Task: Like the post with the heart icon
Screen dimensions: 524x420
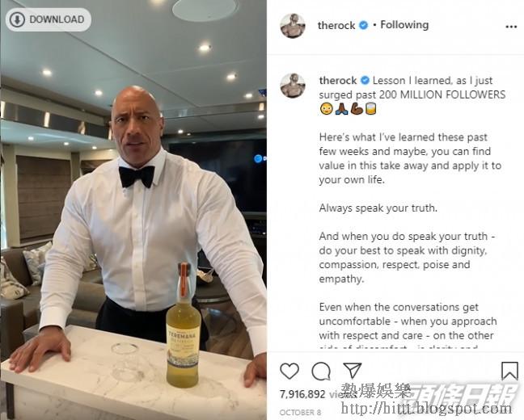Action: pos(289,371)
